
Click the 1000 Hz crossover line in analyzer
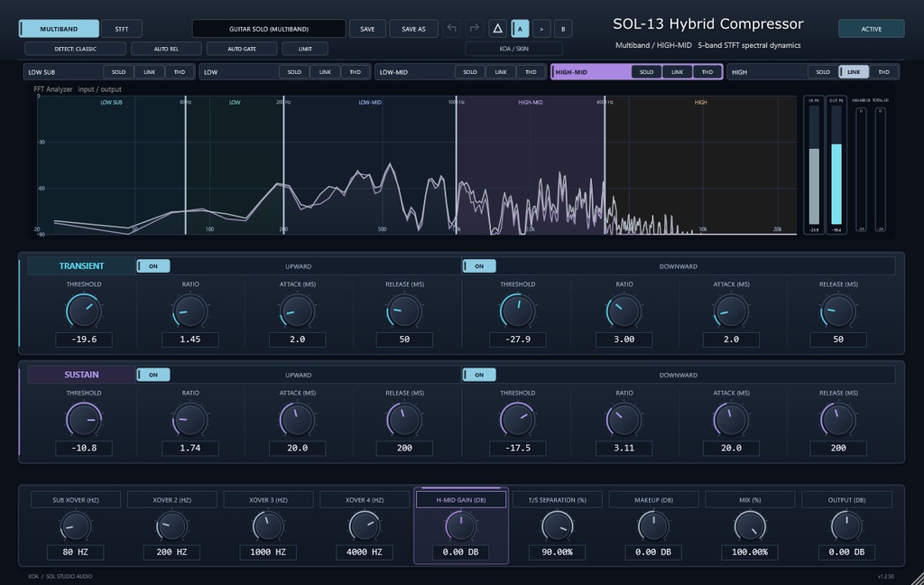(x=456, y=165)
